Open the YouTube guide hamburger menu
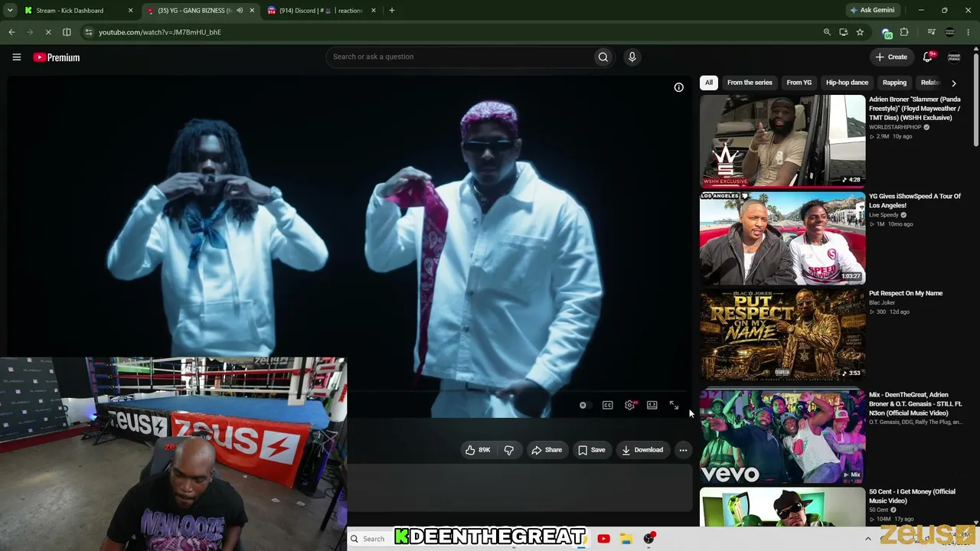The width and height of the screenshot is (980, 551). 16,57
